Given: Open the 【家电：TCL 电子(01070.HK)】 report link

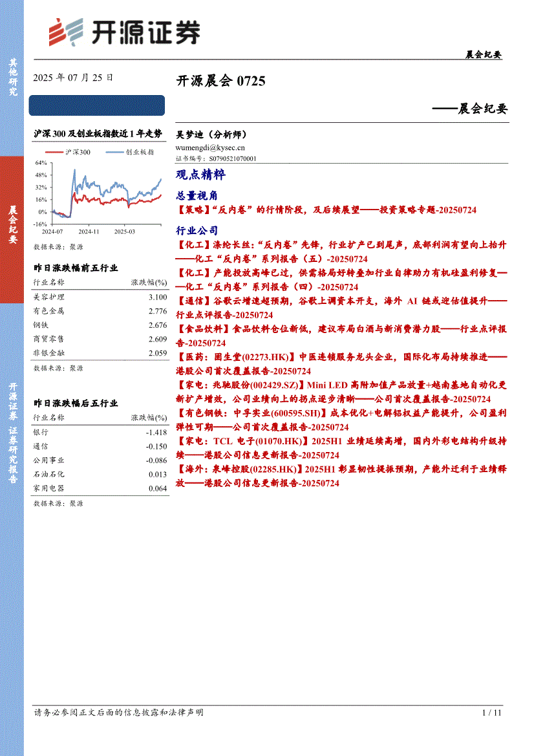Looking at the screenshot, I should [x=341, y=448].
